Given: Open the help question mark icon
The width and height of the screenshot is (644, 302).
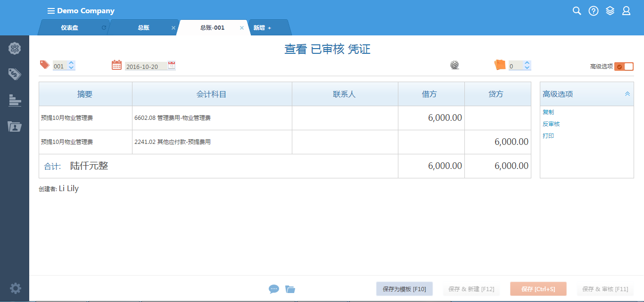Looking at the screenshot, I should [x=594, y=11].
